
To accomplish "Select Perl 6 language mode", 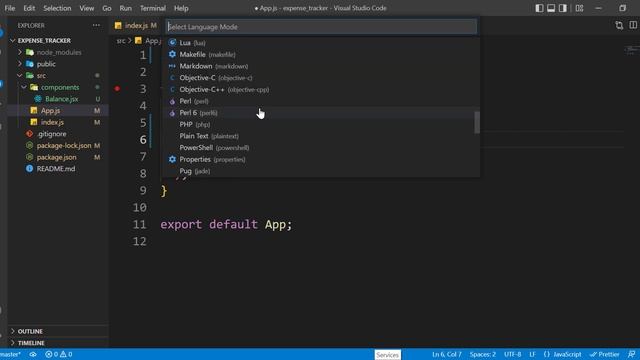I will point(320,113).
